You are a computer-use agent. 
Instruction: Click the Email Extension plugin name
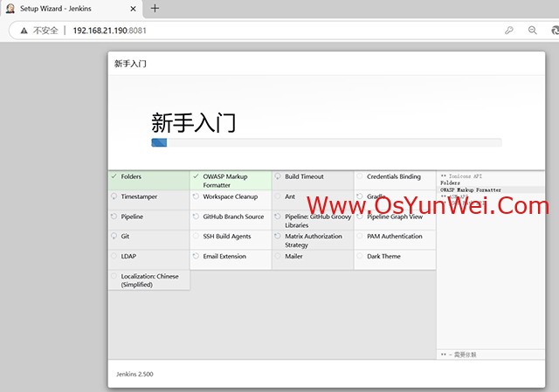tap(224, 256)
